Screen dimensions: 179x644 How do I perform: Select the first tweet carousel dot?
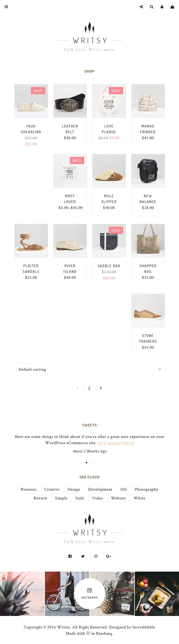[x=87, y=462]
